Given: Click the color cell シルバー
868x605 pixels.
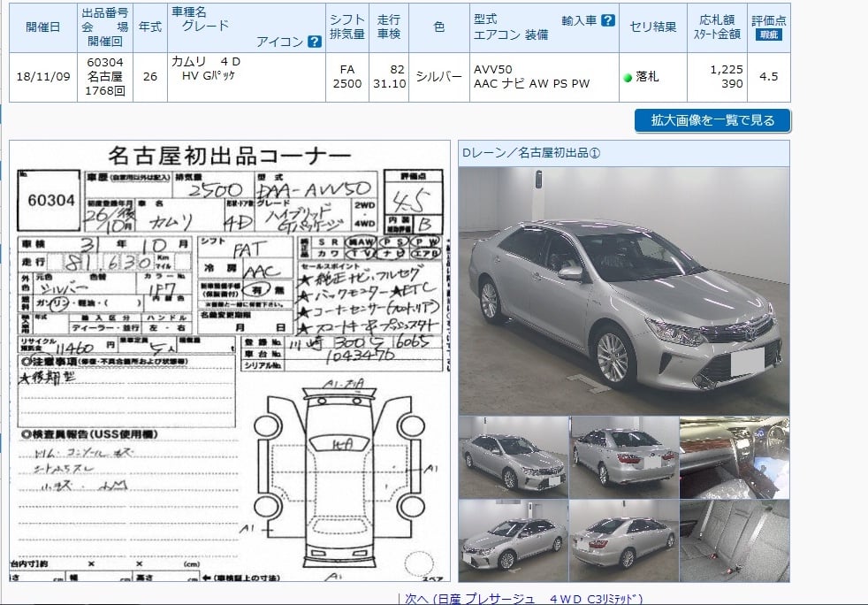Looking at the screenshot, I should point(439,76).
